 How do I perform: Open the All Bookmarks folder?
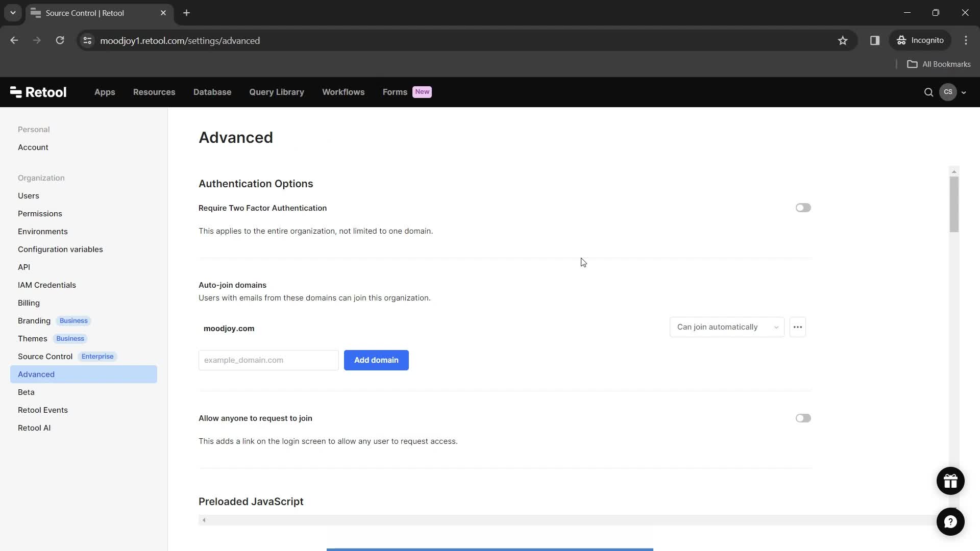point(939,64)
